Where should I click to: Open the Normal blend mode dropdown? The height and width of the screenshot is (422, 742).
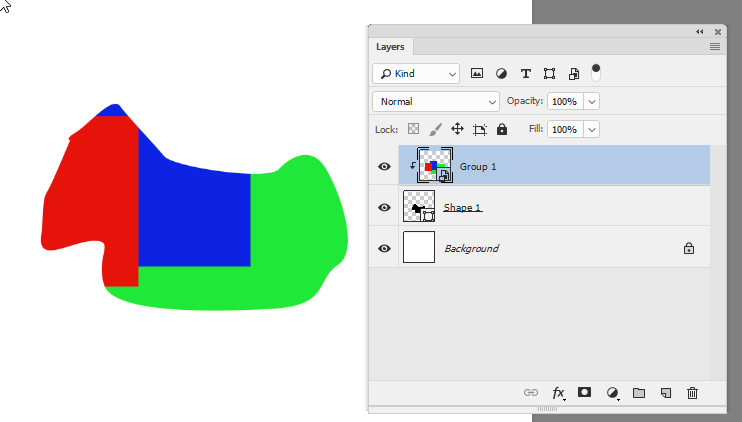(x=436, y=102)
